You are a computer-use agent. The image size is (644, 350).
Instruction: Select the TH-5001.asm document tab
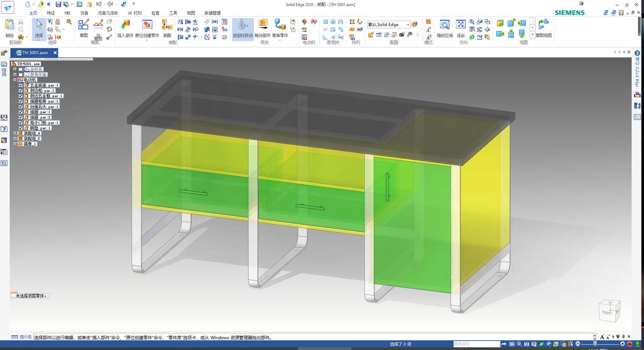tap(34, 53)
